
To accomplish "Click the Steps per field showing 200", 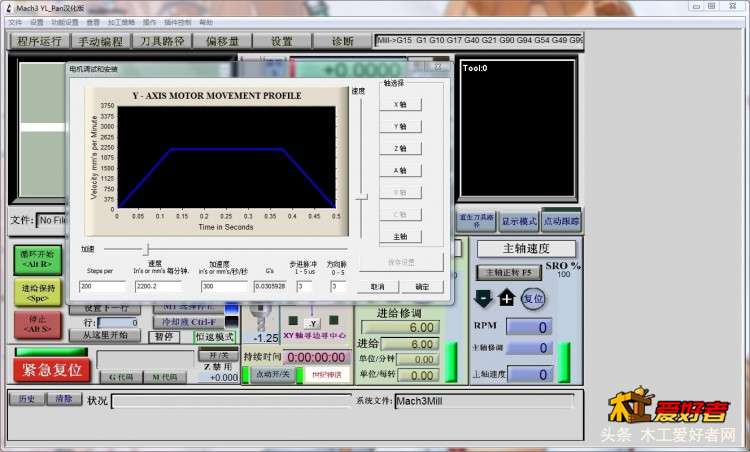I will [x=102, y=286].
